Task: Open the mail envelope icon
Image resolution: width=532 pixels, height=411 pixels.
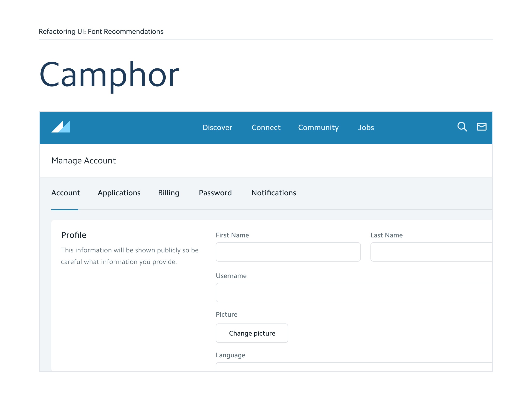Action: pyautogui.click(x=481, y=127)
